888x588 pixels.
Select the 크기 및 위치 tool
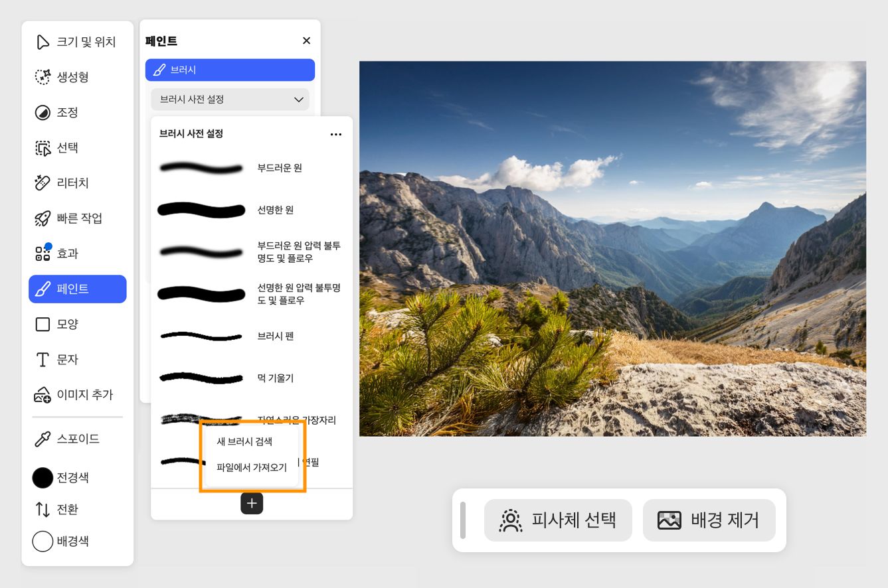77,42
